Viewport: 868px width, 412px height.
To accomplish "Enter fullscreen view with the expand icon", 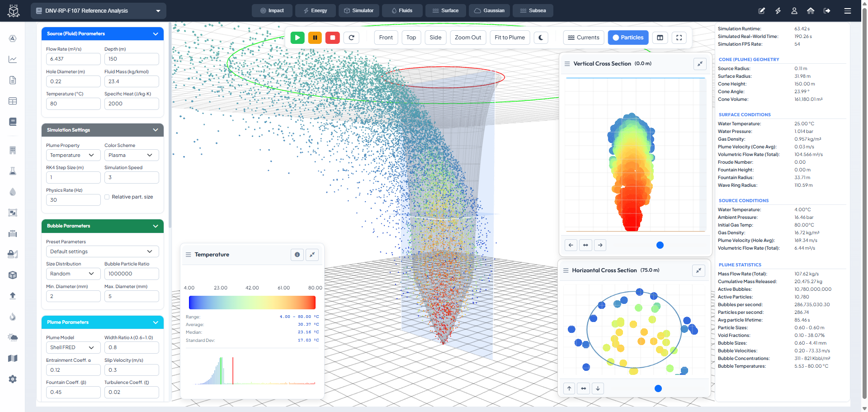I will tap(679, 38).
